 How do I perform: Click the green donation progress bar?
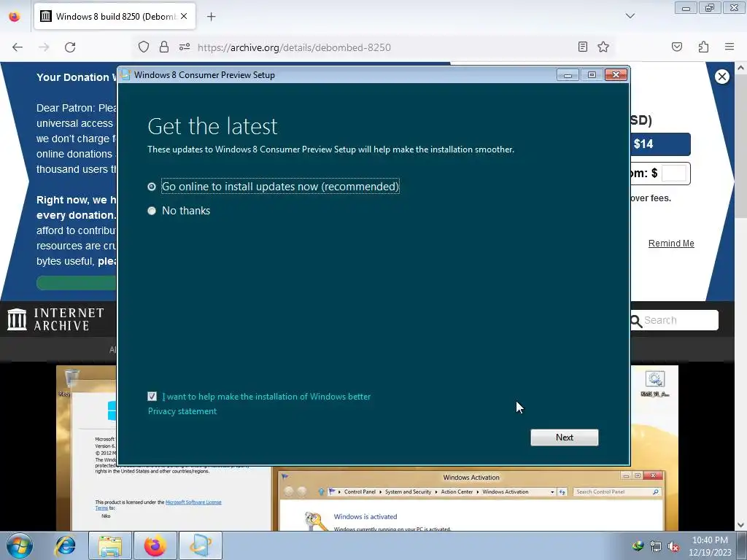76,283
